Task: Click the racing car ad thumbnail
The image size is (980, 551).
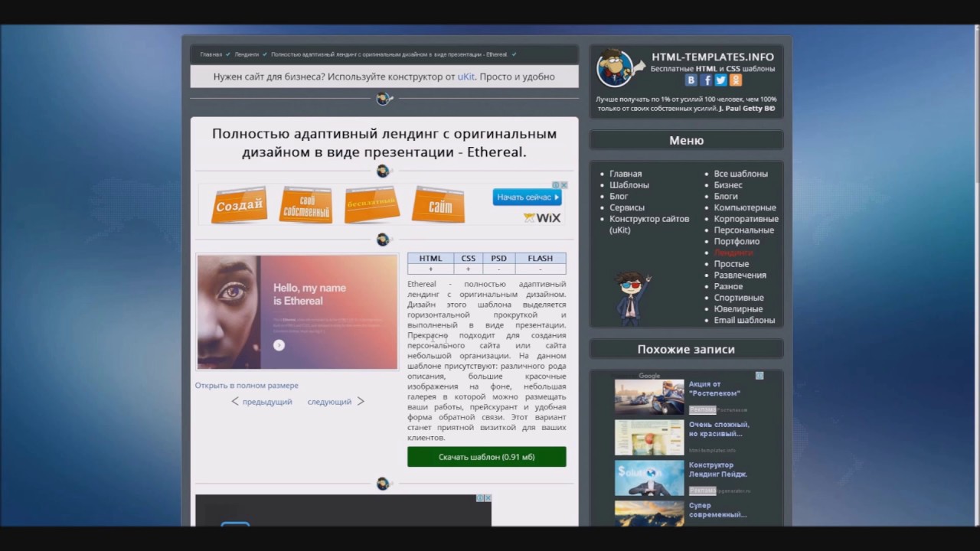Action: [649, 397]
